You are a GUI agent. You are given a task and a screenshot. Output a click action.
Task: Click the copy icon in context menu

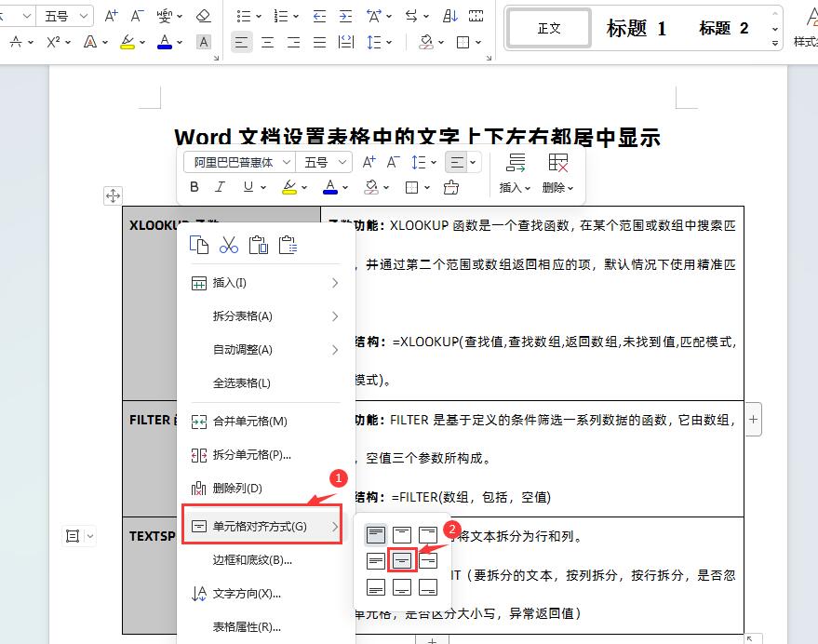pyautogui.click(x=199, y=244)
